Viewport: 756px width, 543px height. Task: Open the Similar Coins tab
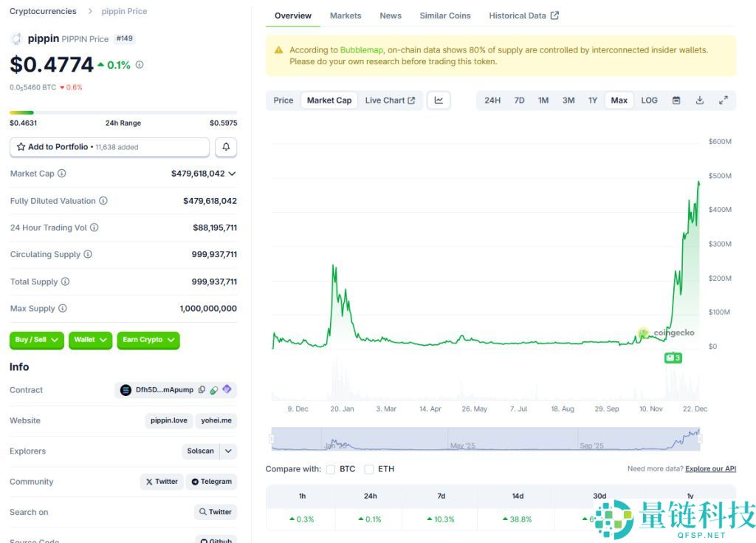(444, 16)
